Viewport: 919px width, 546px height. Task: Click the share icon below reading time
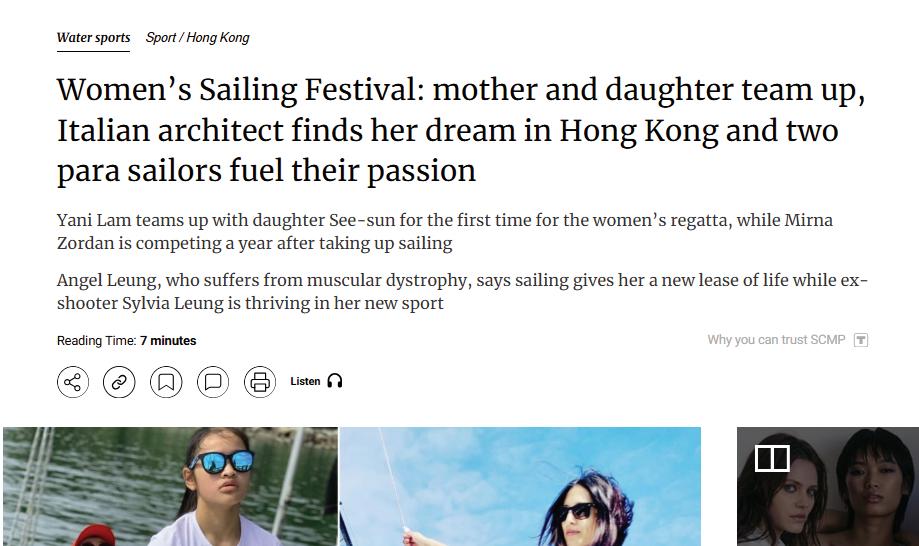(73, 382)
